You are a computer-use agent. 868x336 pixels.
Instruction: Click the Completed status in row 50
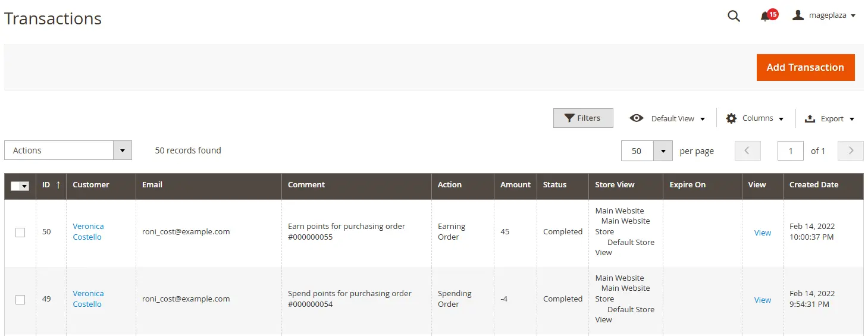click(563, 232)
